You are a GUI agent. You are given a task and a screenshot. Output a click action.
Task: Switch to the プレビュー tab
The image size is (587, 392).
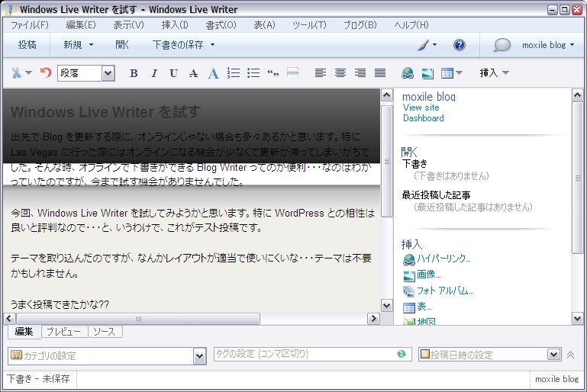[x=63, y=332]
